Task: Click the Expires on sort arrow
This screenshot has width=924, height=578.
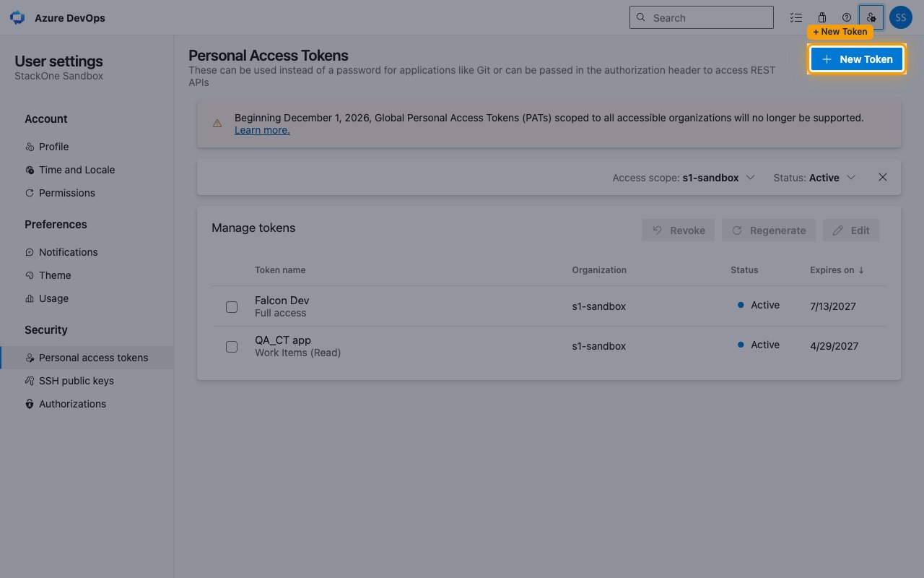Action: 861,270
